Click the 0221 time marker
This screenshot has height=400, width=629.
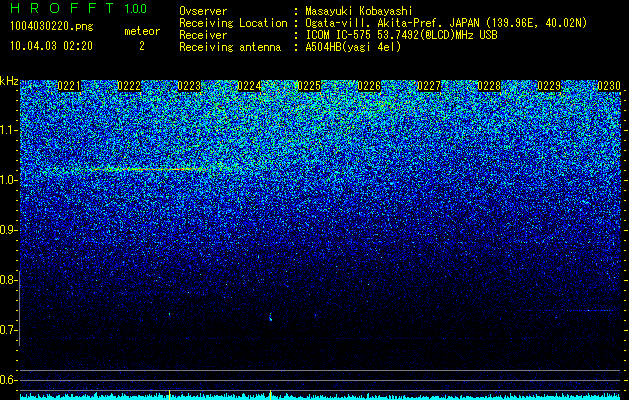69,86
